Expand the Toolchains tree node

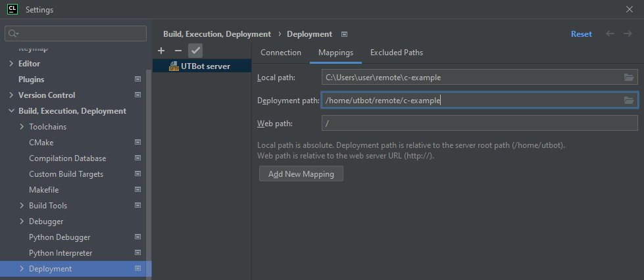pyautogui.click(x=22, y=127)
